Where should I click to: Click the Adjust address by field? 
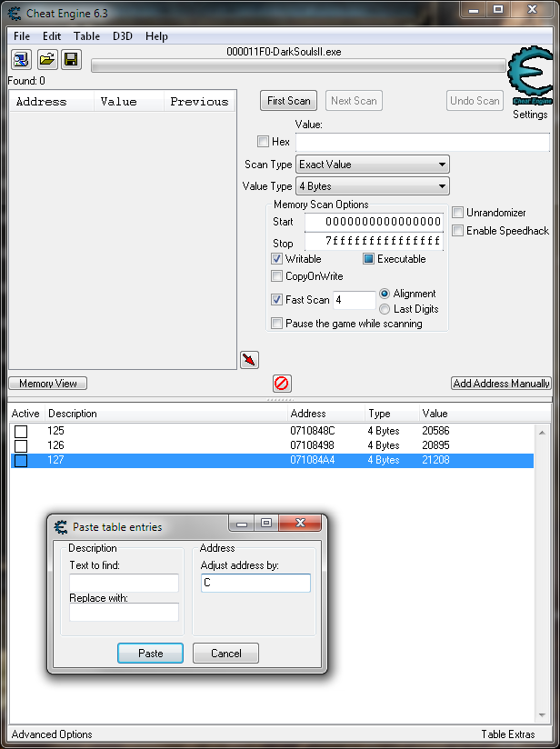point(255,583)
